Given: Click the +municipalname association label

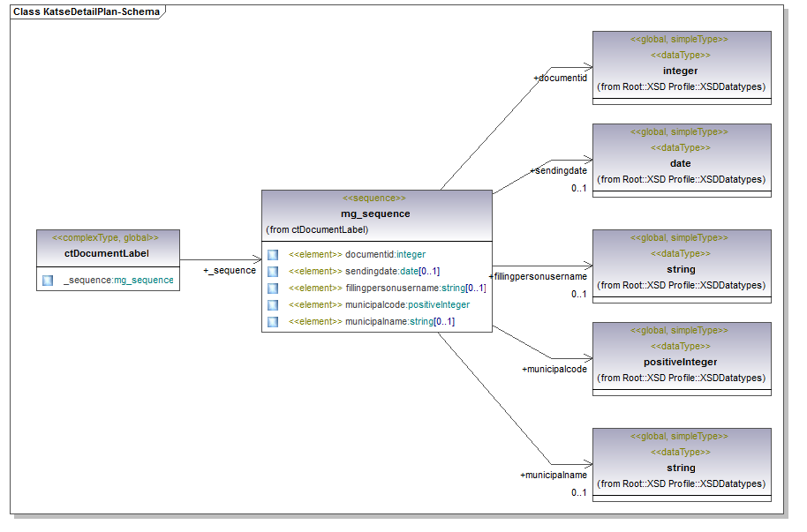Looking at the screenshot, I should tap(553, 476).
